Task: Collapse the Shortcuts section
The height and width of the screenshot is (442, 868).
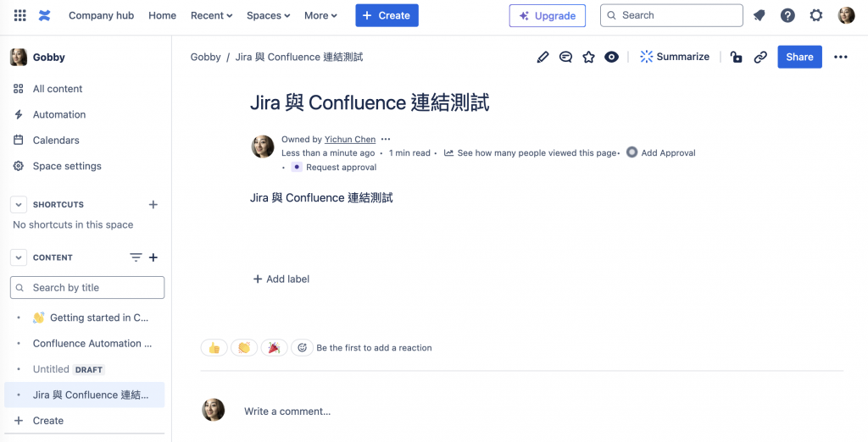Action: tap(19, 205)
